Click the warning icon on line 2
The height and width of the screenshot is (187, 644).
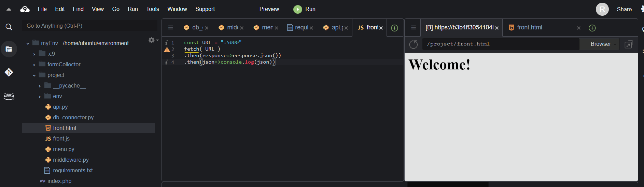[x=167, y=50]
